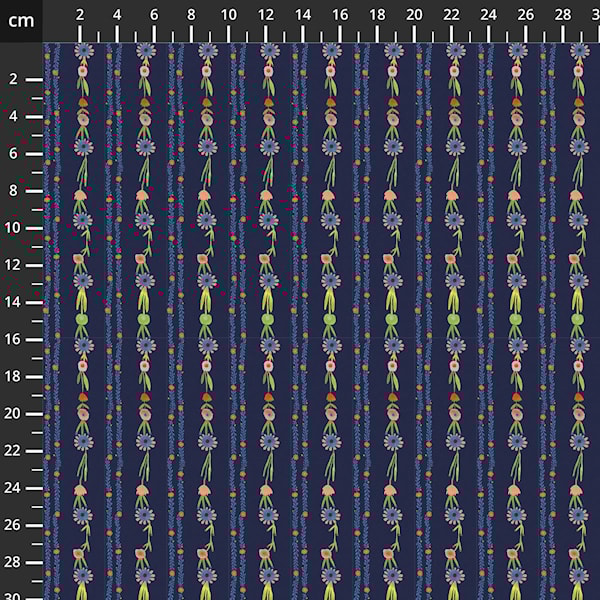Click the "4" mark on horizontal ruler

click(117, 15)
